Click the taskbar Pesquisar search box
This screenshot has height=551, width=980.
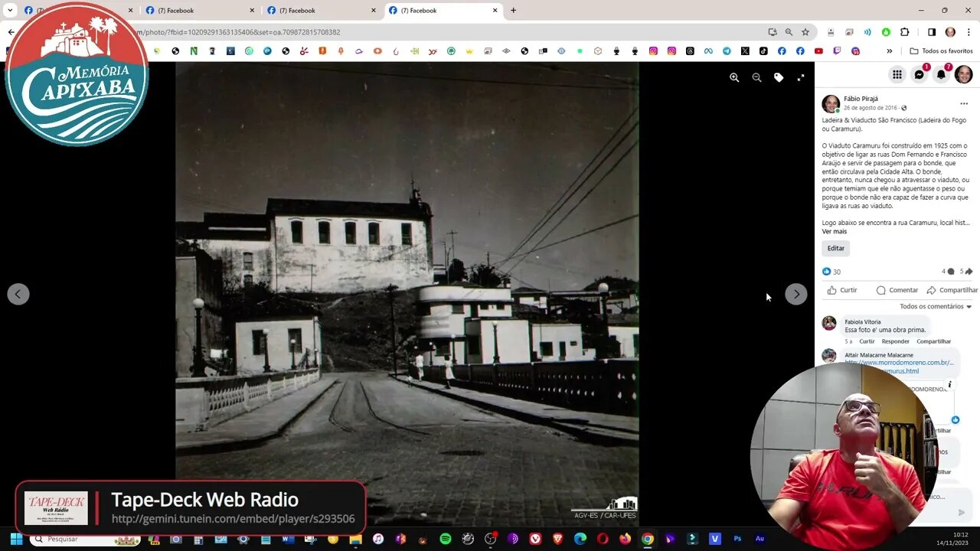86,539
